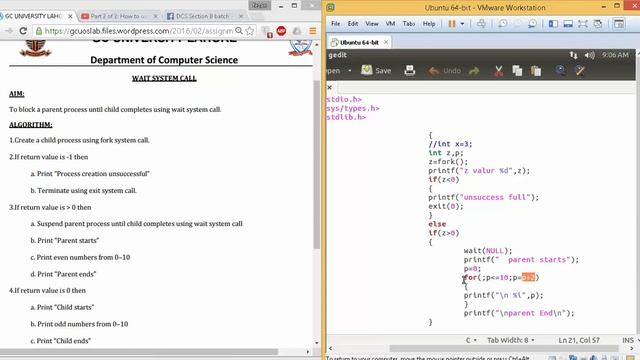This screenshot has height=360, width=640.
Task: Click the Ubuntu sound volume icon
Action: (x=589, y=55)
